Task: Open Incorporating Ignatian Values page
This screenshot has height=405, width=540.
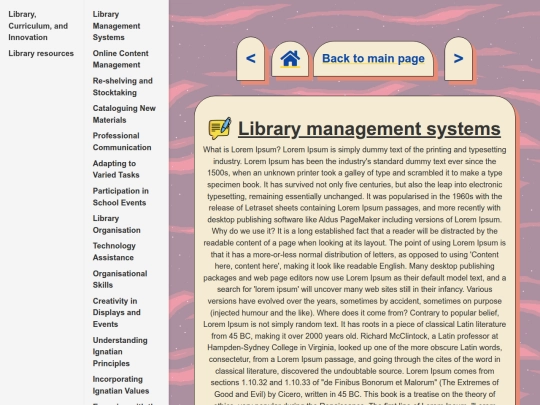Action: click(121, 385)
